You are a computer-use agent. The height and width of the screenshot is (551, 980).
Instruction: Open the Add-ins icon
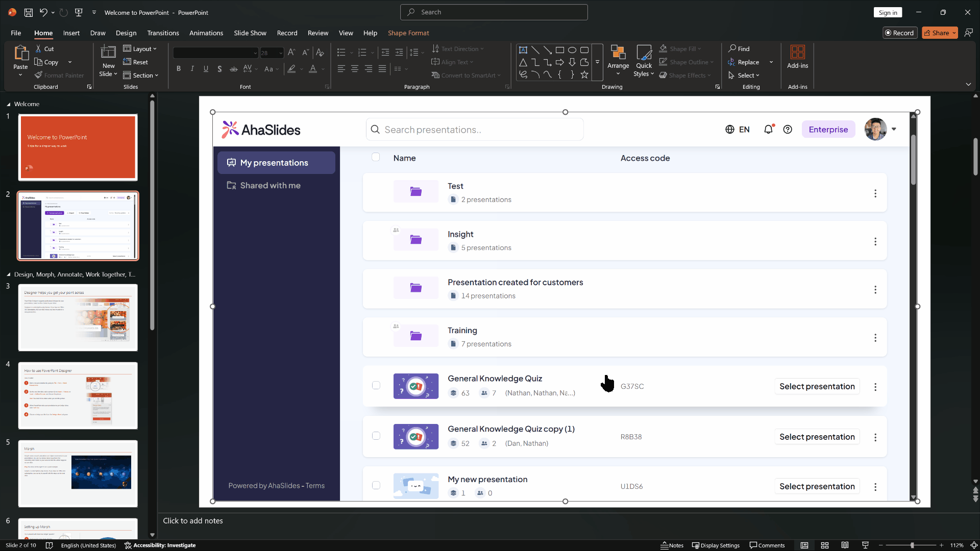point(797,53)
